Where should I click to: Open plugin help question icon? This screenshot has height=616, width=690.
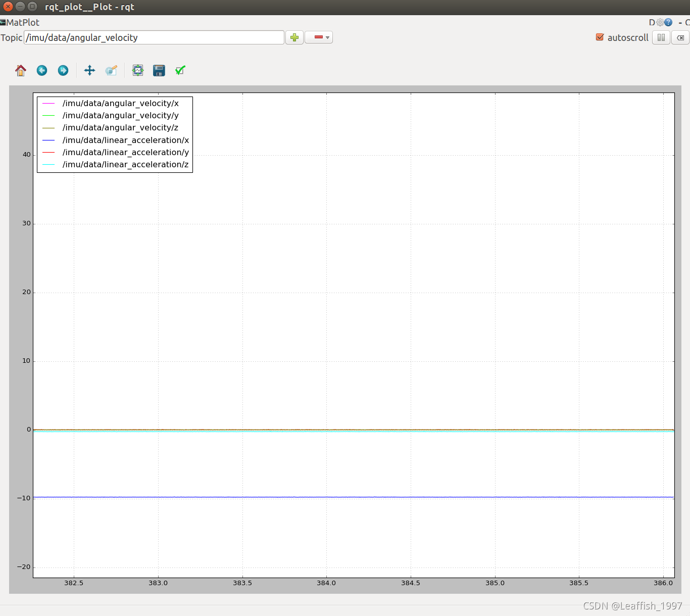(x=668, y=22)
